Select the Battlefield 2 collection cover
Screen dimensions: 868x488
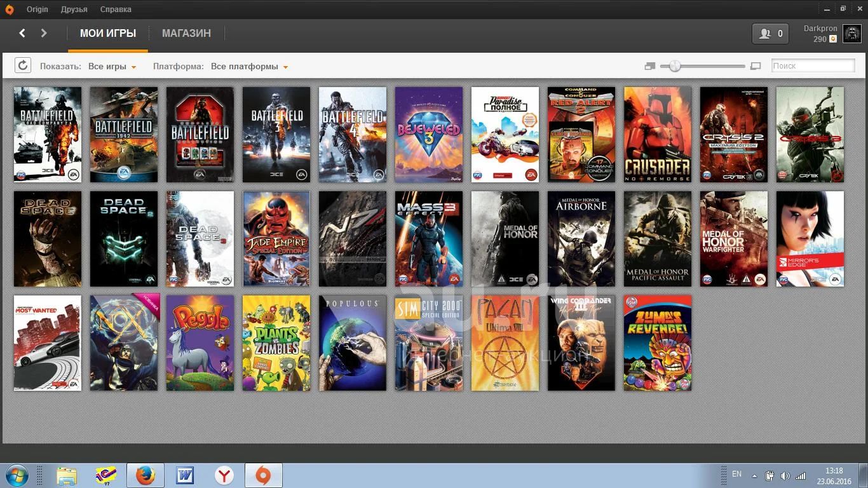click(x=200, y=135)
